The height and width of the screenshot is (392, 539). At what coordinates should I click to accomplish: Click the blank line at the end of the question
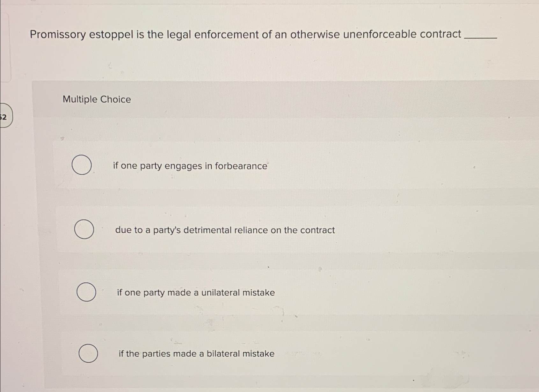(481, 38)
